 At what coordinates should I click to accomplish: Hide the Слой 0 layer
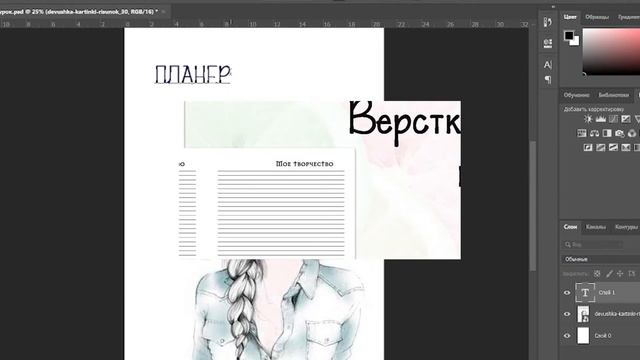click(567, 336)
